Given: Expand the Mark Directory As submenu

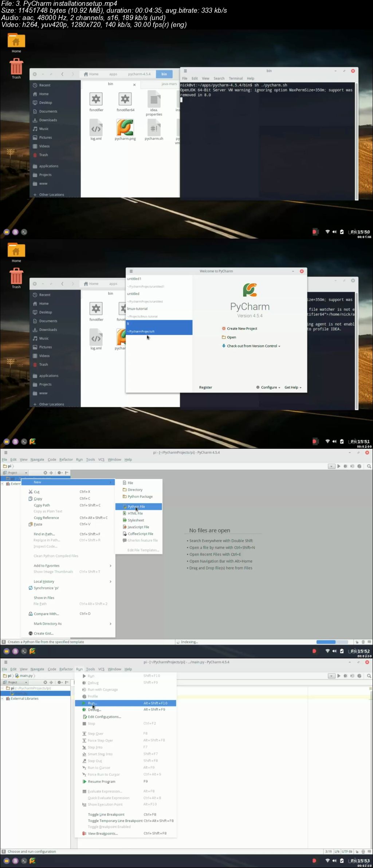Looking at the screenshot, I should pos(68,624).
